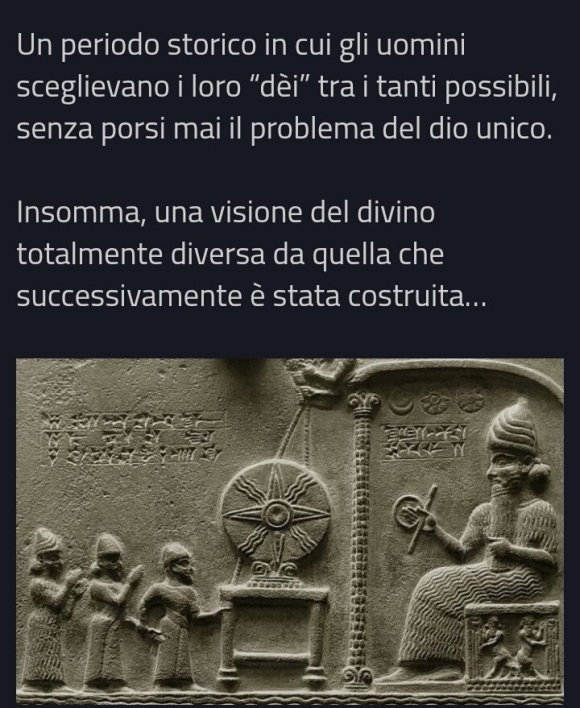Click the sun disc on the altar
The height and width of the screenshot is (708, 580).
(x=276, y=514)
